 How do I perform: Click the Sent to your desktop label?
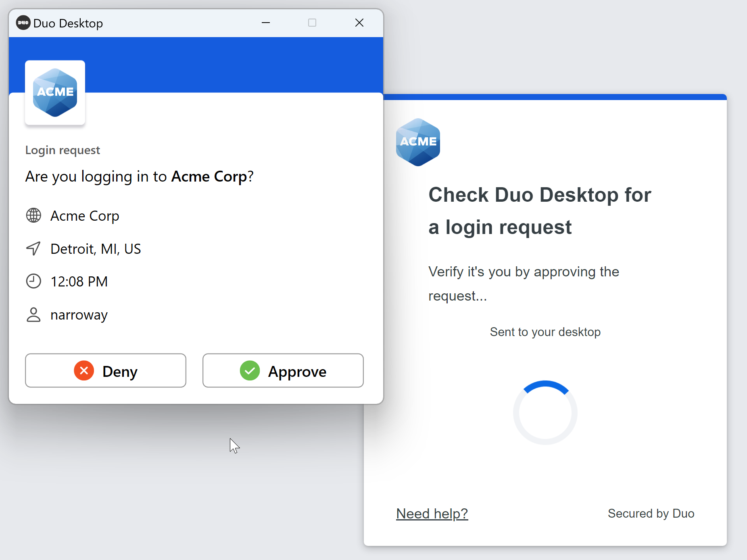coord(545,332)
